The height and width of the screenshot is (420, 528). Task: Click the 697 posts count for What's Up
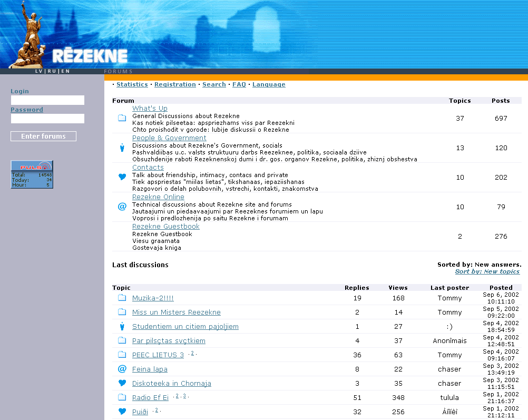tap(501, 118)
